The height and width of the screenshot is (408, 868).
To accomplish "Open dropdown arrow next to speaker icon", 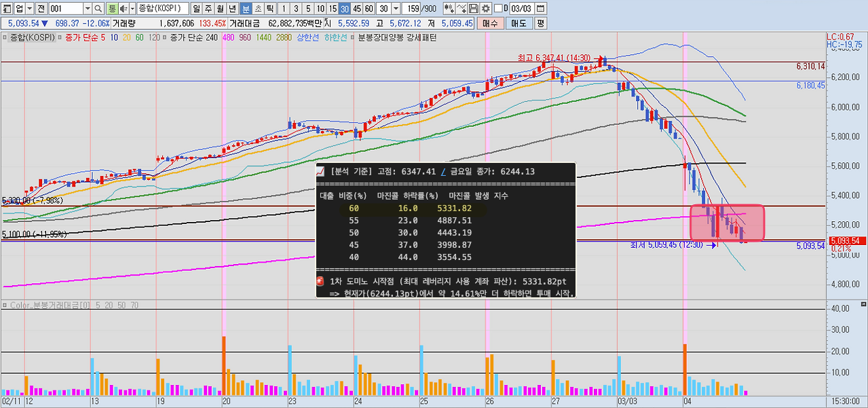I will point(132,9).
